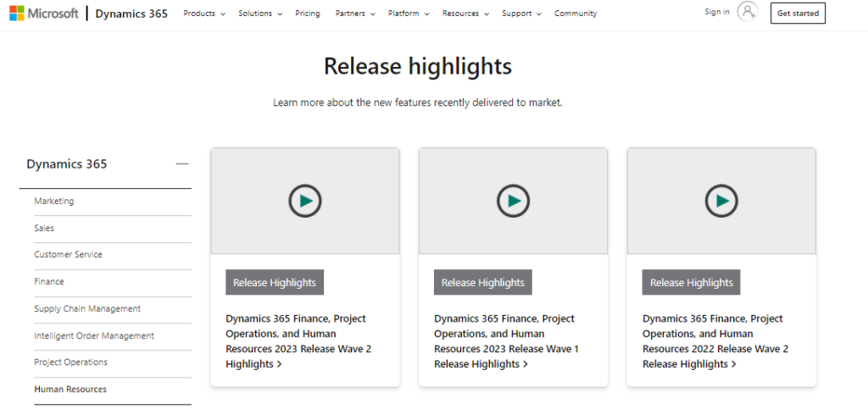
Task: Select Supply Chain Management in the sidebar
Action: pos(87,308)
